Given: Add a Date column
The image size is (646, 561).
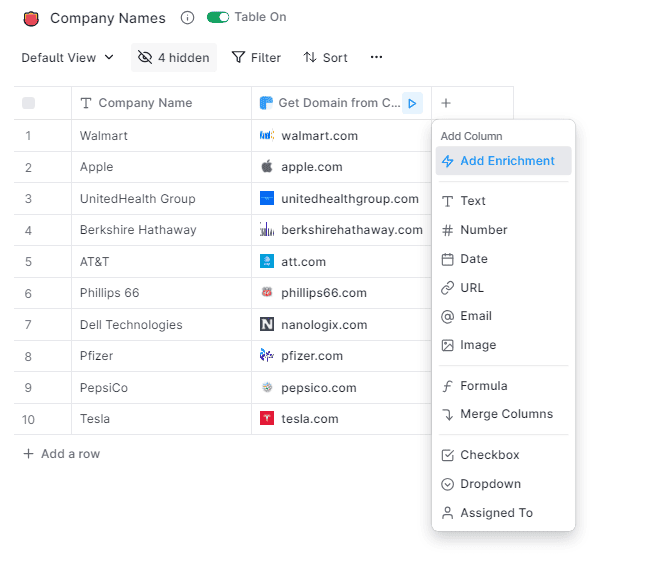Looking at the screenshot, I should (x=503, y=259).
